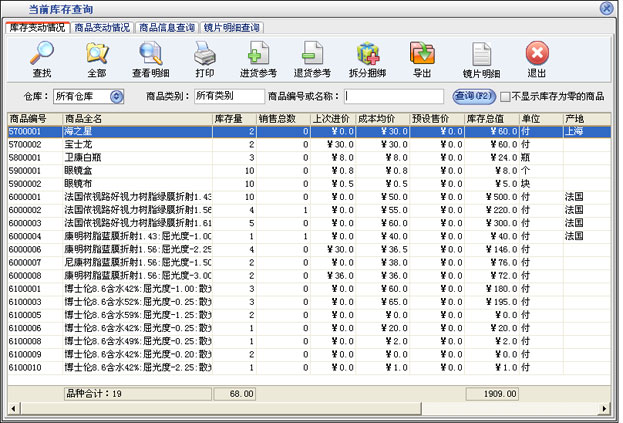The width and height of the screenshot is (623, 423).
Task: Click the 退出 exit icon
Action: point(537,58)
